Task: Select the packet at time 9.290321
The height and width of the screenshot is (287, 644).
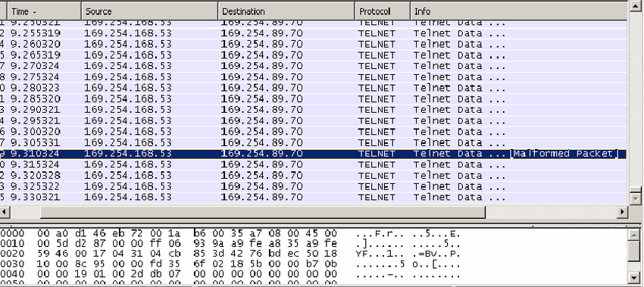Action: 314,110
